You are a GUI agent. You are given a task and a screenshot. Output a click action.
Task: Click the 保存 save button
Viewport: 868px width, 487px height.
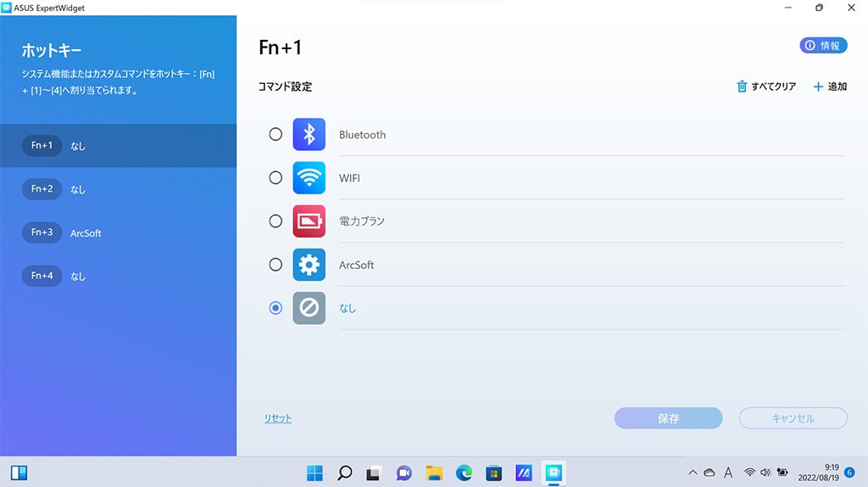(x=668, y=418)
